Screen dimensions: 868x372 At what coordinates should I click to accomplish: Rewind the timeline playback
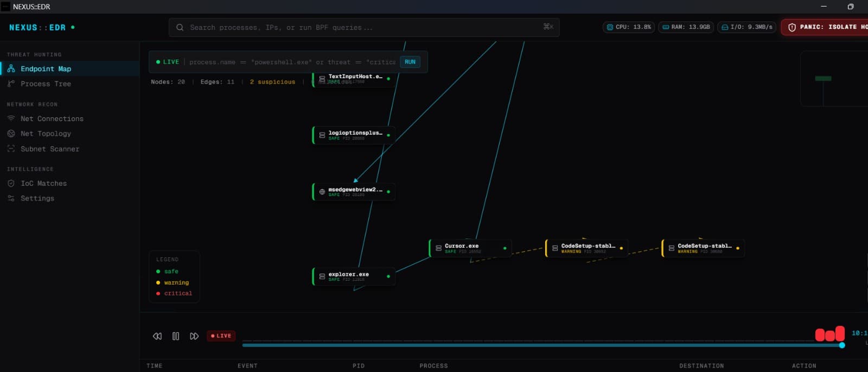tap(157, 336)
